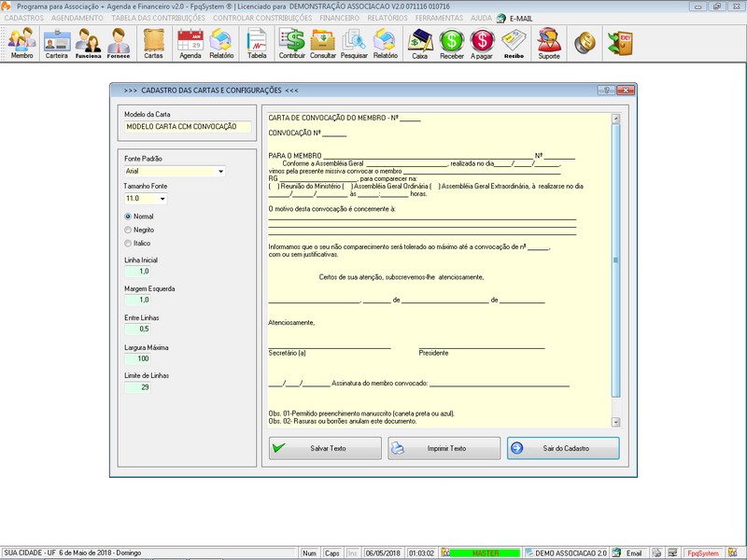Click the Entre Linhas value field

click(x=137, y=329)
